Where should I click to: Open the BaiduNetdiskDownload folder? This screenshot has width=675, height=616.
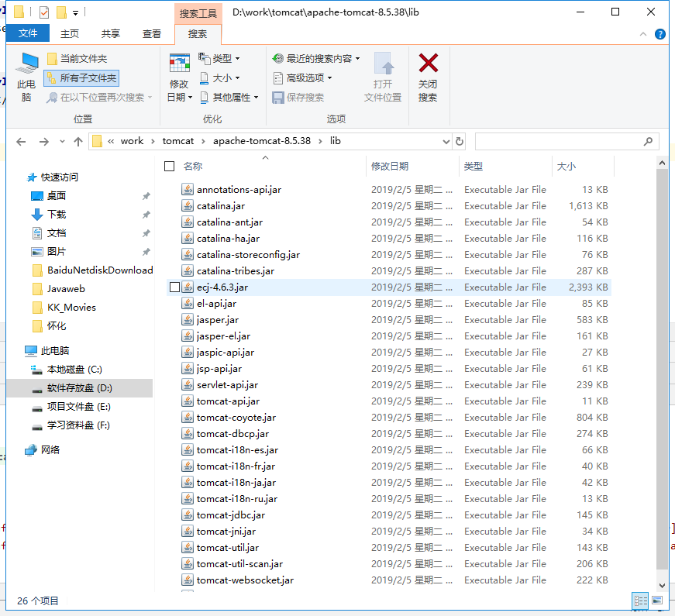(100, 270)
